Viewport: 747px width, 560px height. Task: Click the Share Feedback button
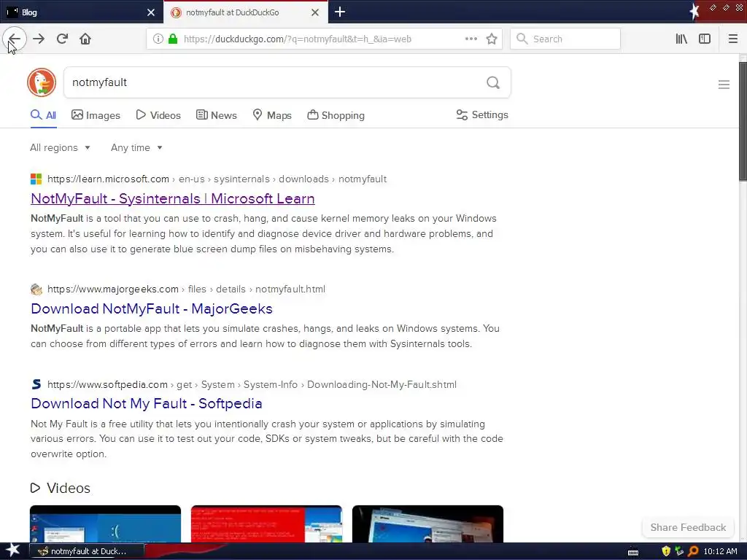pyautogui.click(x=688, y=527)
